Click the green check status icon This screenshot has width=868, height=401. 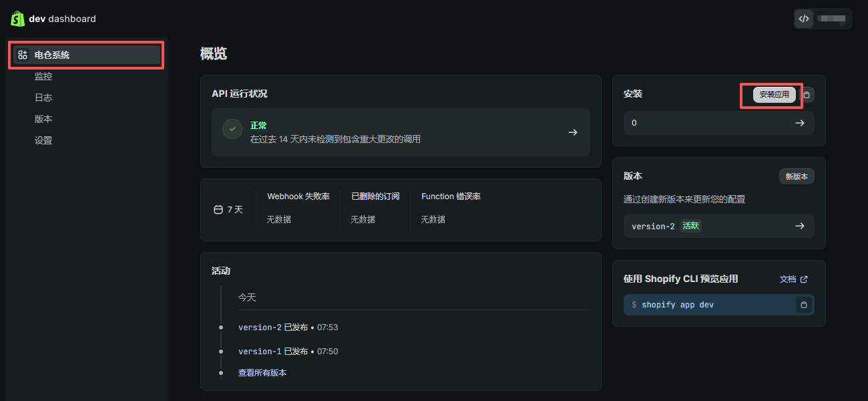point(232,129)
